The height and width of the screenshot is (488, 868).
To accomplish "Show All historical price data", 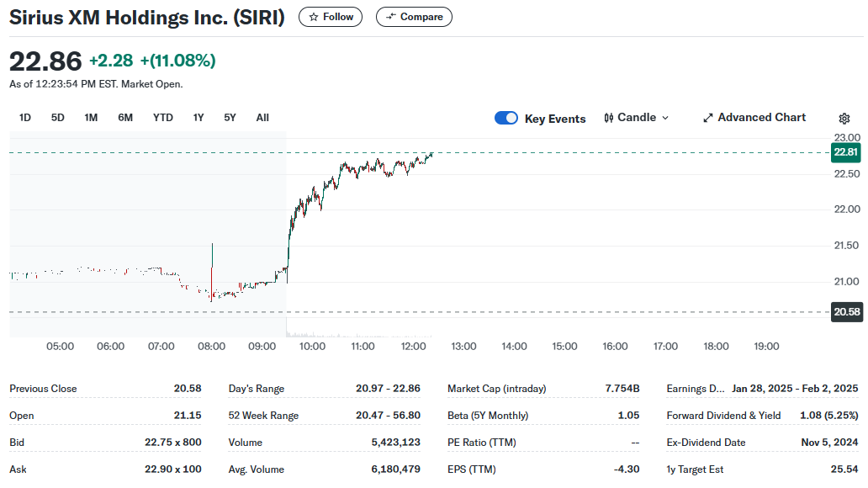I will click(262, 118).
